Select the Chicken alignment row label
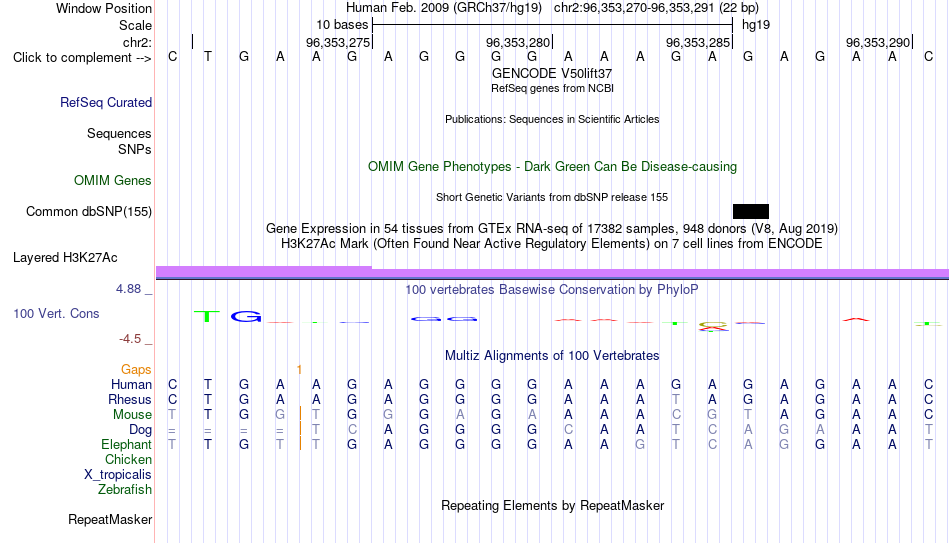 pyautogui.click(x=128, y=460)
